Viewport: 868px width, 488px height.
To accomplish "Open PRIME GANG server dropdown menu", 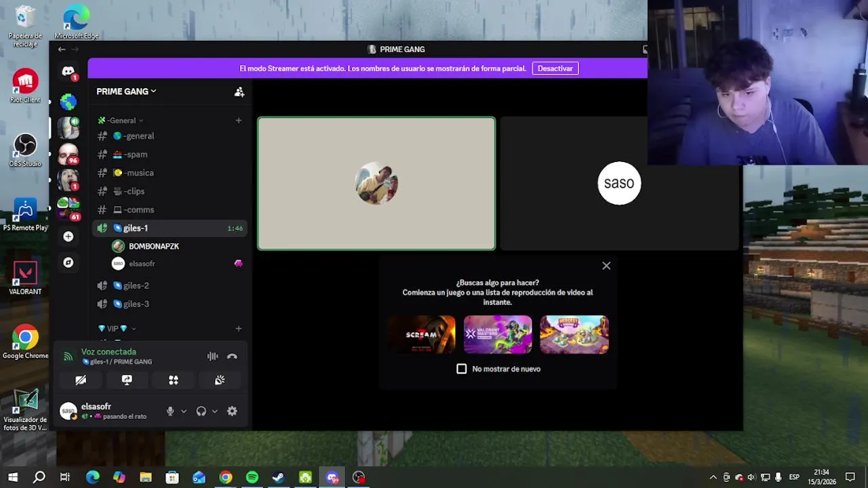I will point(126,91).
